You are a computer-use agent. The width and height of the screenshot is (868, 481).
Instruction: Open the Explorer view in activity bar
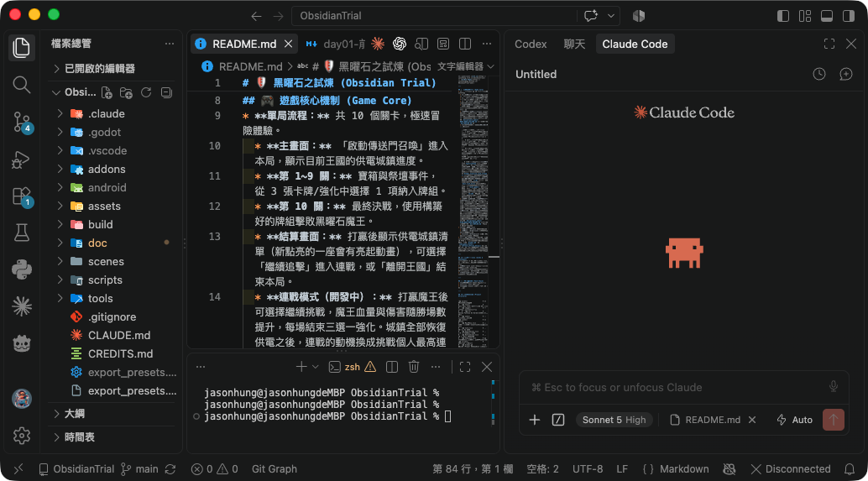pos(22,48)
